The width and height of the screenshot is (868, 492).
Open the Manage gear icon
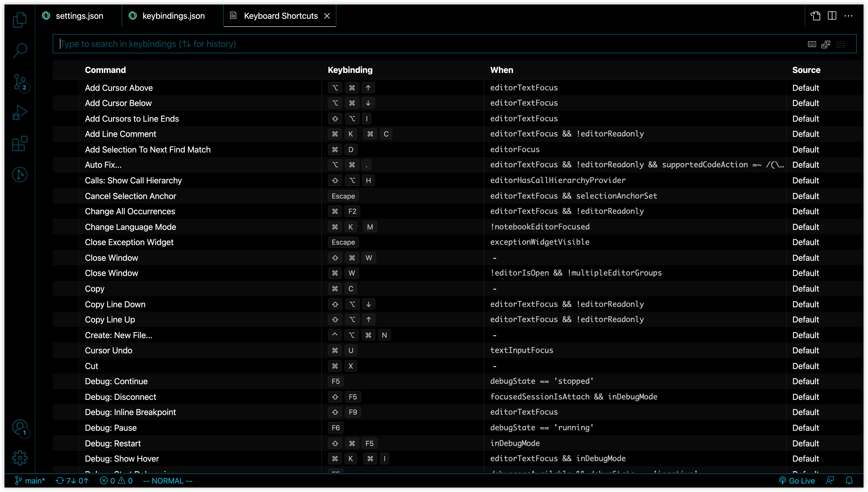pyautogui.click(x=20, y=458)
